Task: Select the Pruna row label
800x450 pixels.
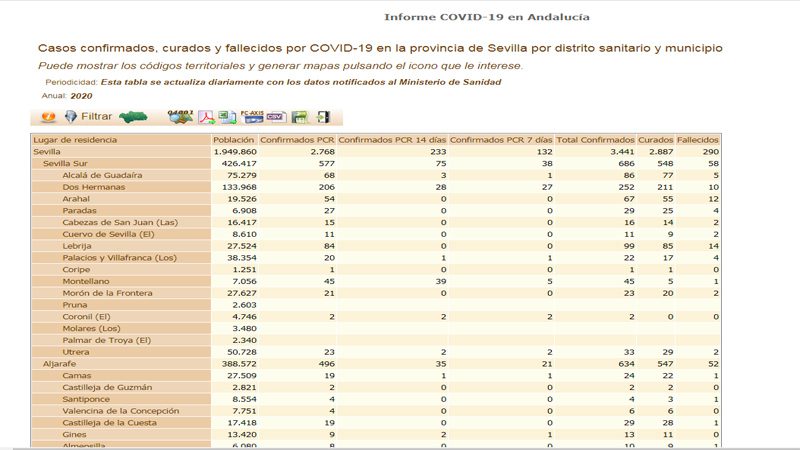Action: pos(74,305)
